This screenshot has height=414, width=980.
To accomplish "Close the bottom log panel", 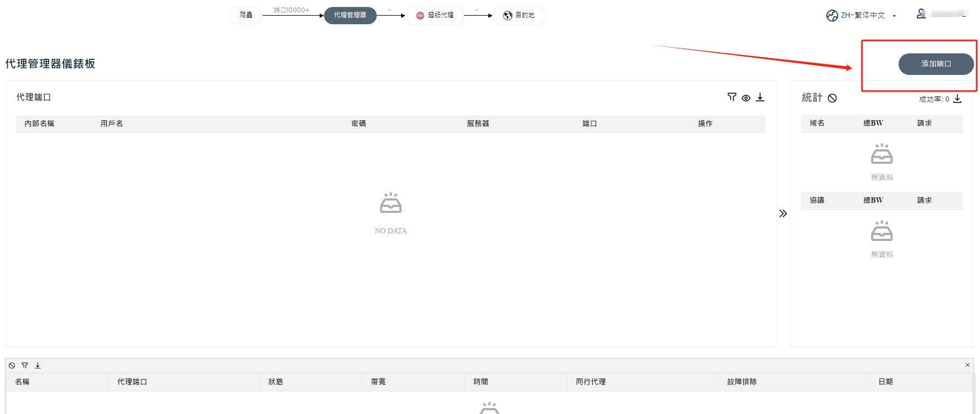I will (x=967, y=365).
